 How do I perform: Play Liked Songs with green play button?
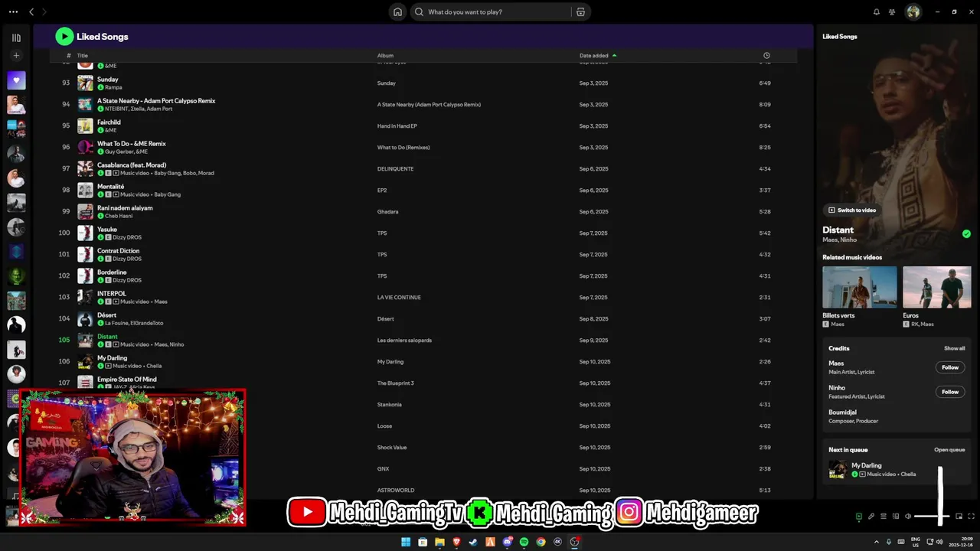[x=64, y=36]
